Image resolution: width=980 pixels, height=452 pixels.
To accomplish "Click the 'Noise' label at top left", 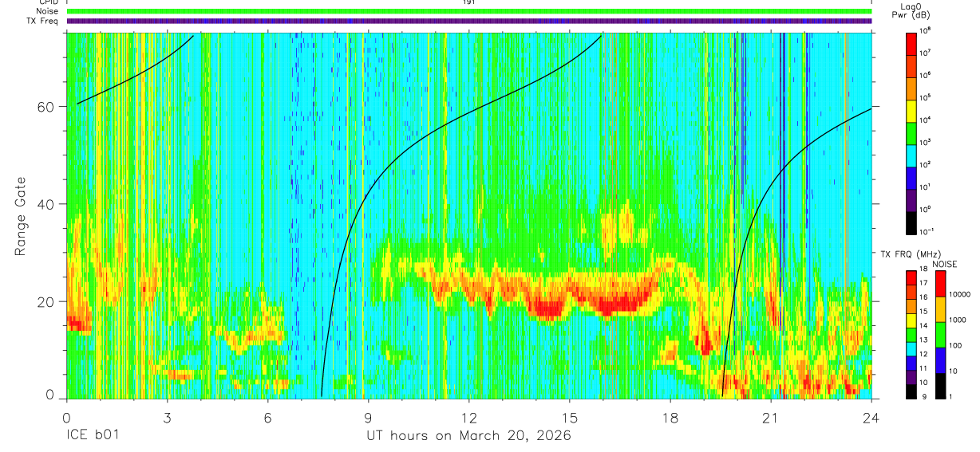I will click(x=49, y=11).
